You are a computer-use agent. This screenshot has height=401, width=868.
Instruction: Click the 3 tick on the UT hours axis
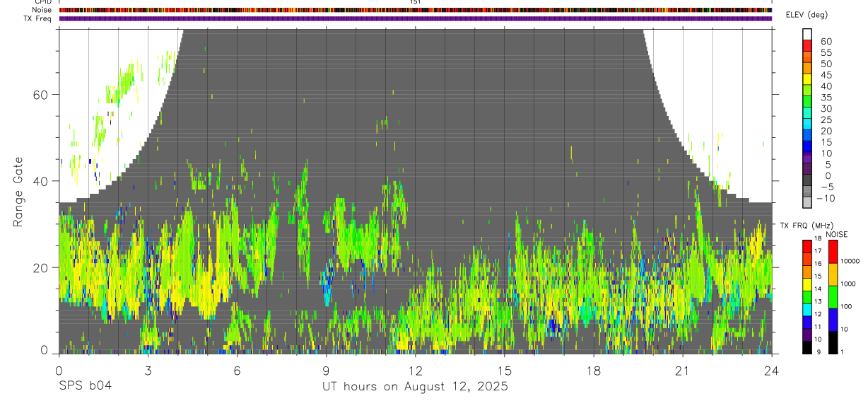tap(148, 371)
